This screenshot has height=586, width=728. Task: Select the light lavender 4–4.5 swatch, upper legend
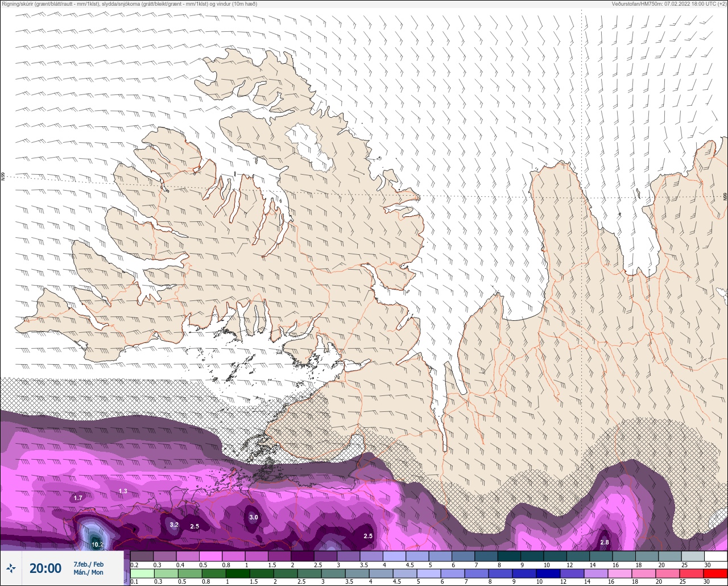pos(394,556)
